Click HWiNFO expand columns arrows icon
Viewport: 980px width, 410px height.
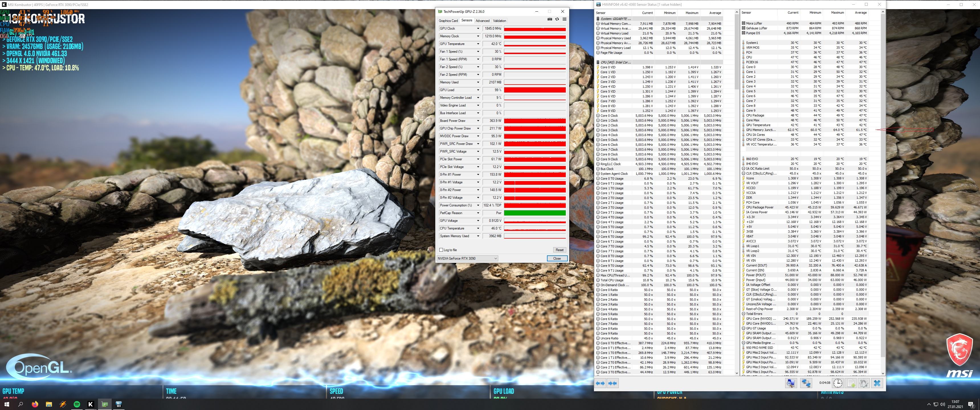(x=600, y=383)
